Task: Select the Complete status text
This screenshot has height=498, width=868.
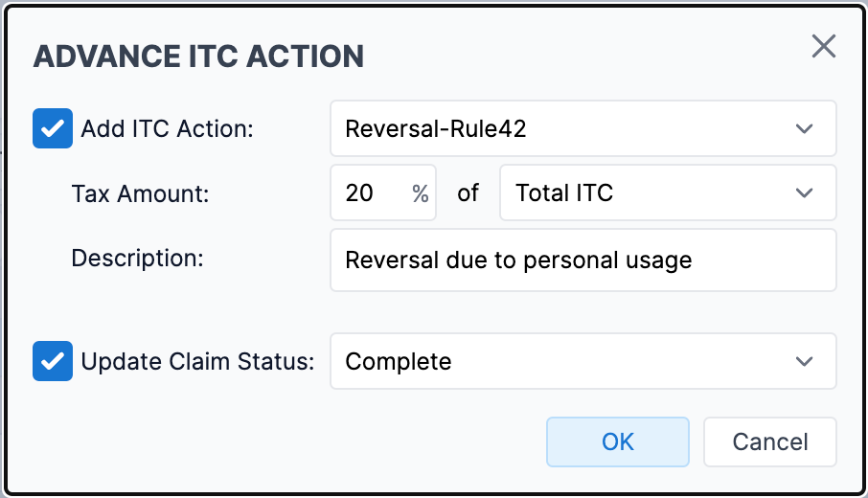Action: click(399, 361)
